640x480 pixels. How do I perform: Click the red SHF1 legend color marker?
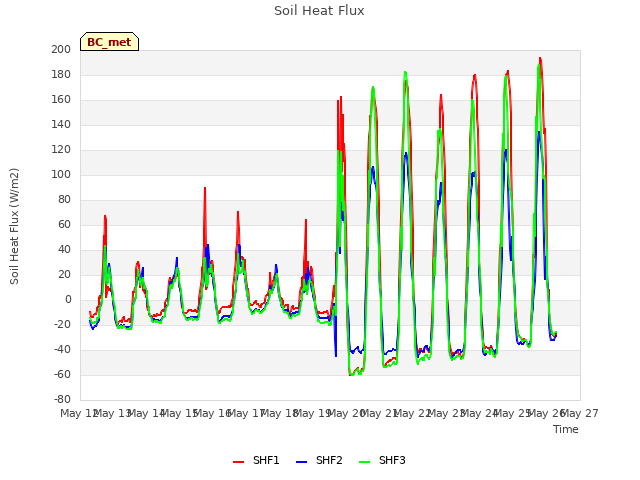pos(238,462)
